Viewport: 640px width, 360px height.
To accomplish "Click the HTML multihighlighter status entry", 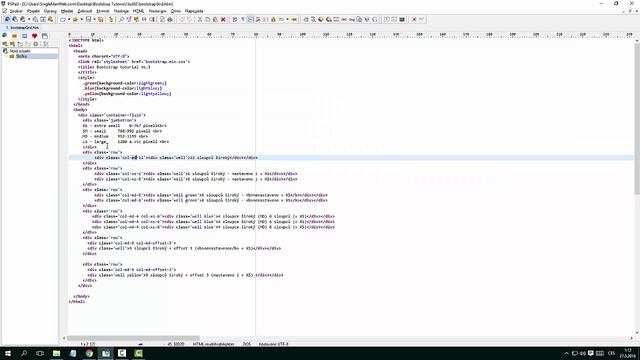I will point(213,344).
